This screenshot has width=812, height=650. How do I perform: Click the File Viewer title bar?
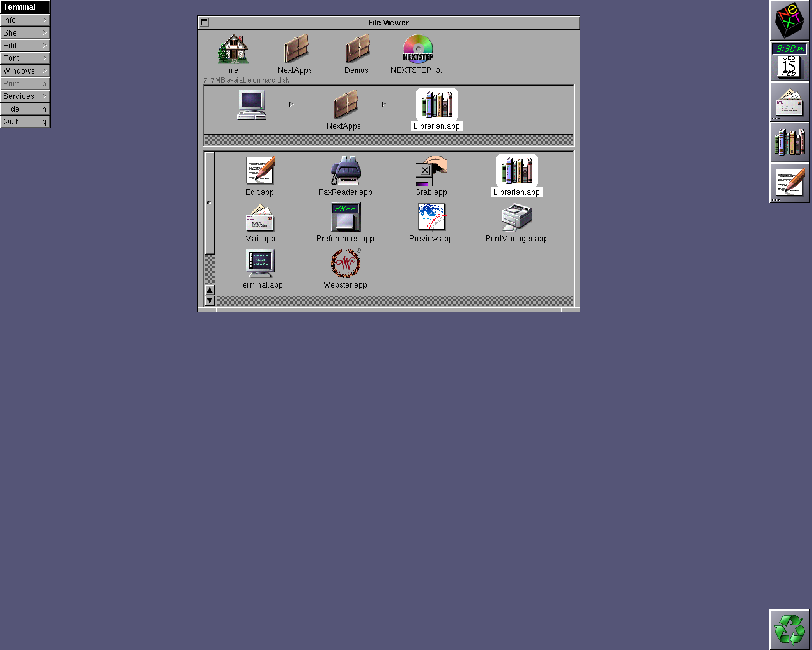pyautogui.click(x=389, y=23)
